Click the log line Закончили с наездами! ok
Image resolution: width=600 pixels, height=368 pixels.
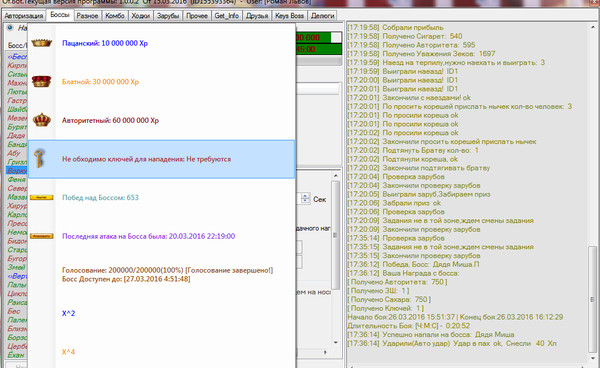(409, 98)
